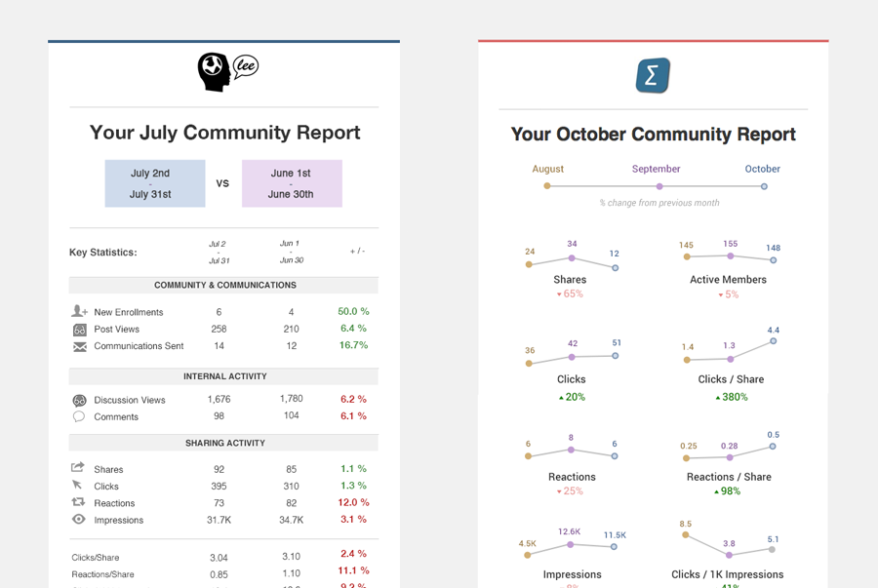Click the Clicks / Share 380% change value
The image size is (878, 588).
click(x=730, y=398)
